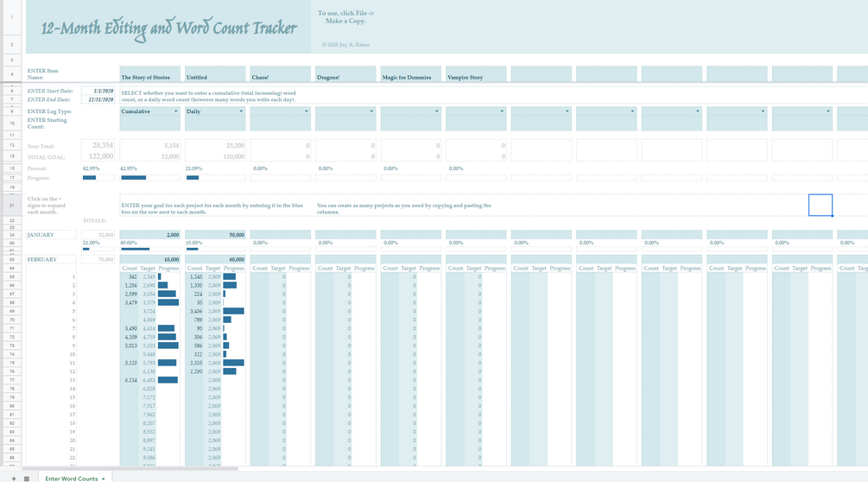Image resolution: width=868 pixels, height=482 pixels.
Task: Click January goal cell 50,000
Action: 215,235
